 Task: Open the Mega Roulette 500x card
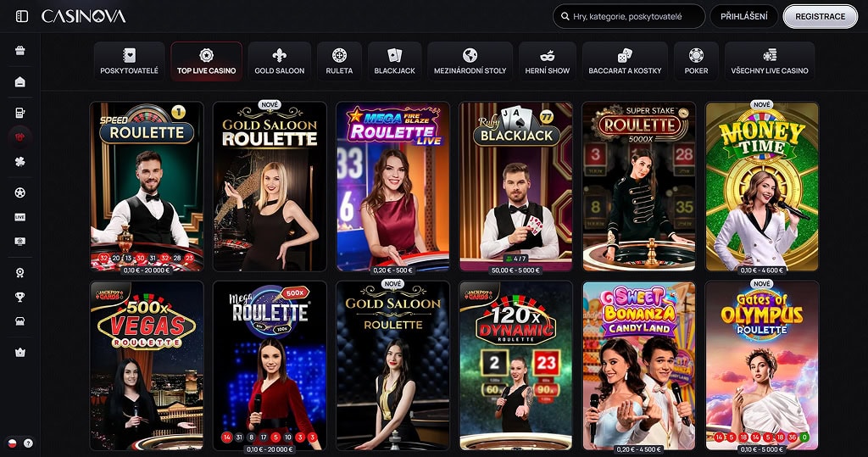270,365
